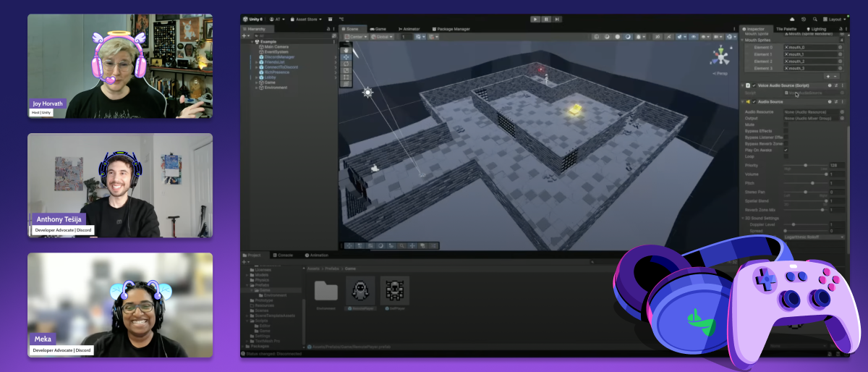Toggle Bypass Listener Effects checkbox
The height and width of the screenshot is (372, 868).
(x=786, y=138)
